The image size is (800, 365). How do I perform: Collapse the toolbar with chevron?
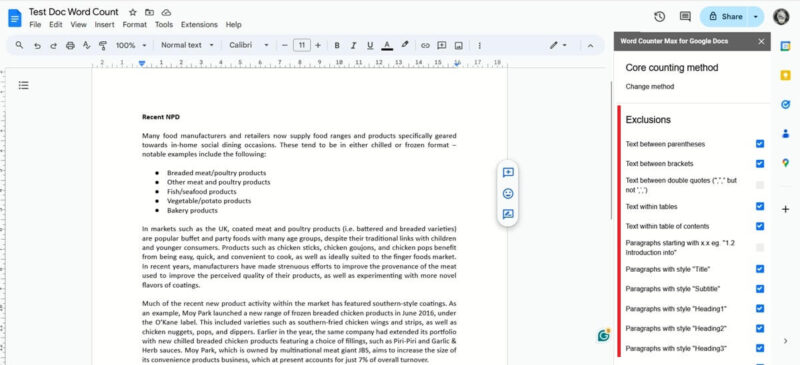tap(590, 45)
